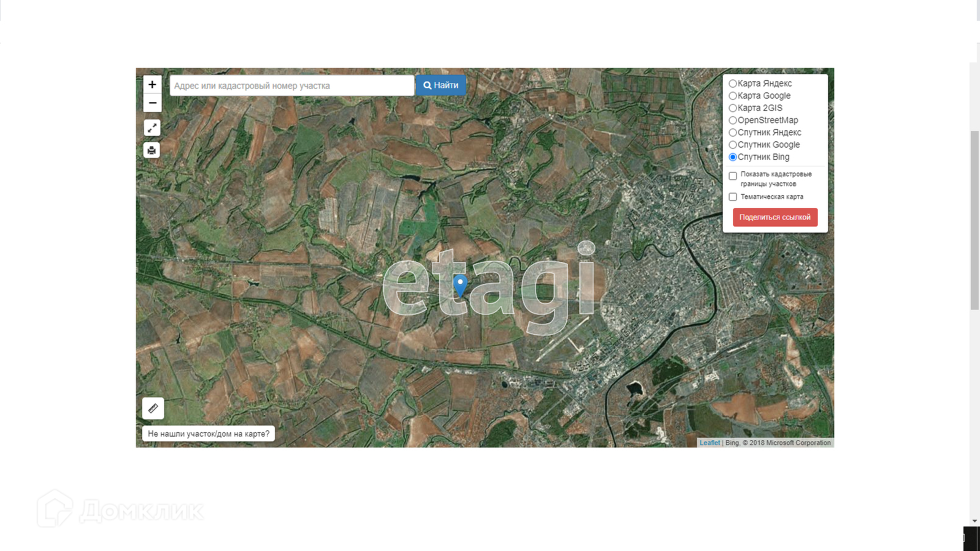Focus the address or cadastral number field
This screenshot has width=980, height=551.
click(x=292, y=86)
